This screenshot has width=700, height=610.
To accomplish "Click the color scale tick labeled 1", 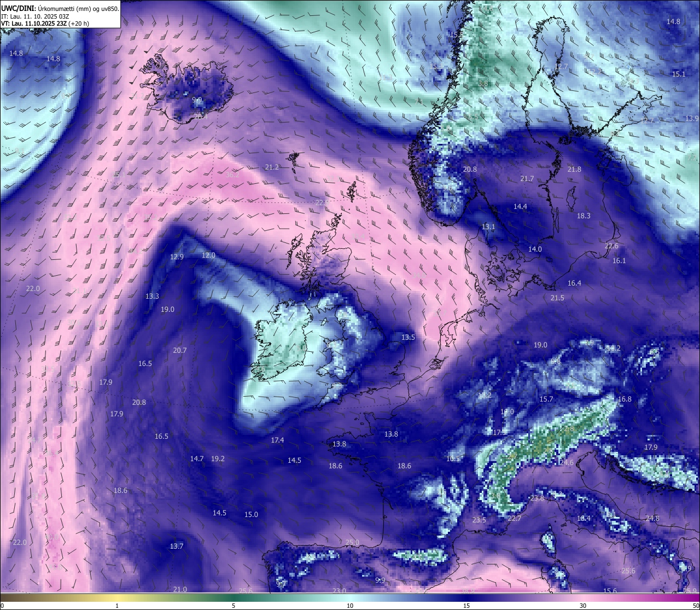I will coord(117,606).
